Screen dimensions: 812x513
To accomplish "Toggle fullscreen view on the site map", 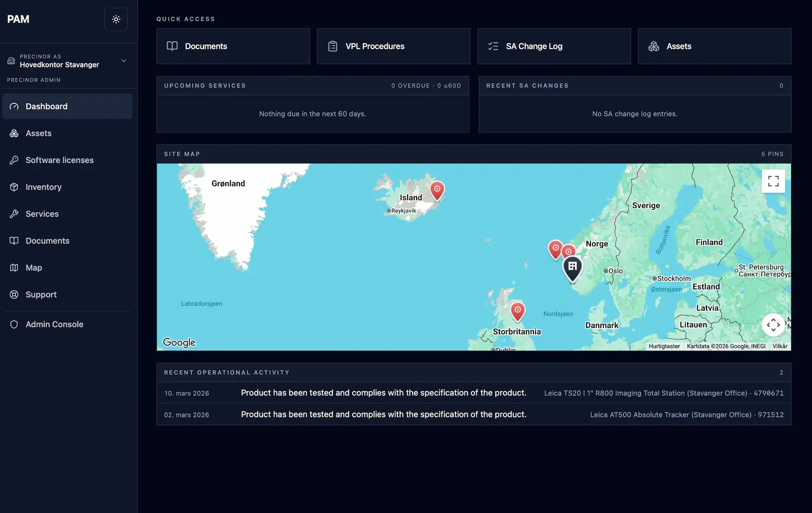I will (x=773, y=181).
